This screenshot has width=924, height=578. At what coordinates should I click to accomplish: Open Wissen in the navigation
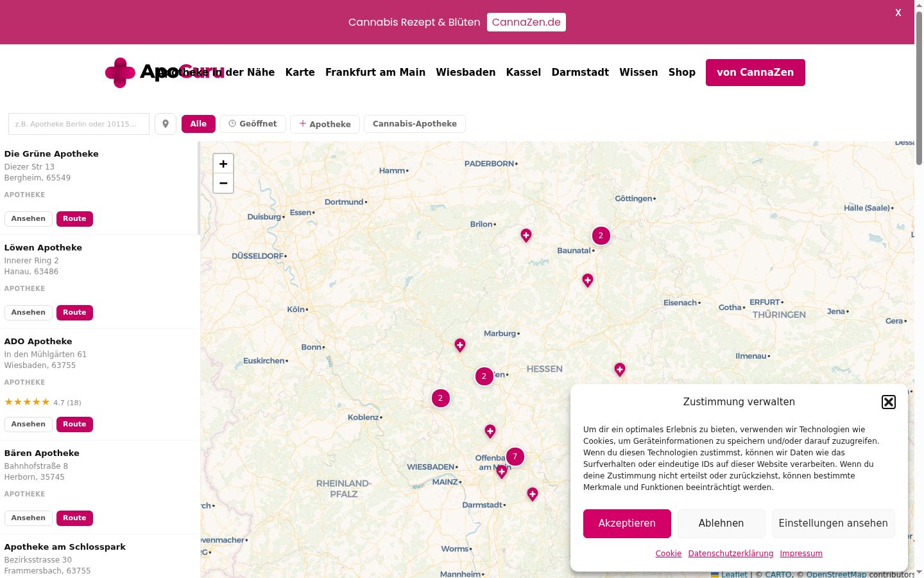(638, 73)
